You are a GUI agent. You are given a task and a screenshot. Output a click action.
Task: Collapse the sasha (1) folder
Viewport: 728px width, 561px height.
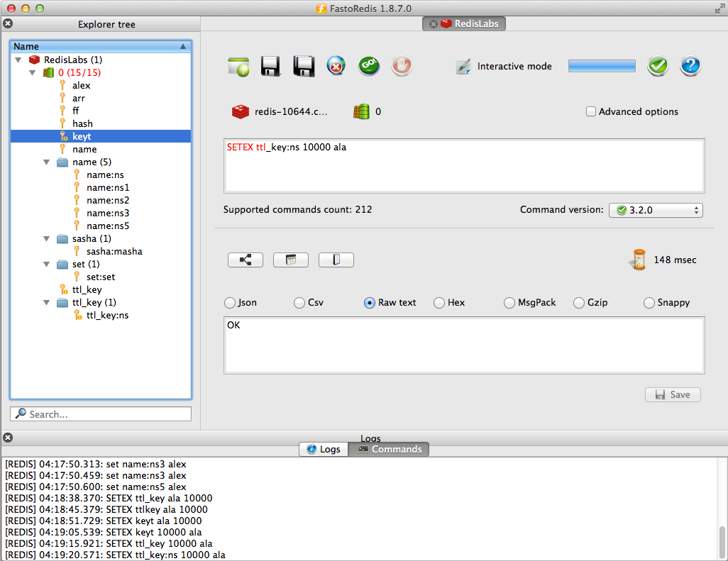[46, 238]
